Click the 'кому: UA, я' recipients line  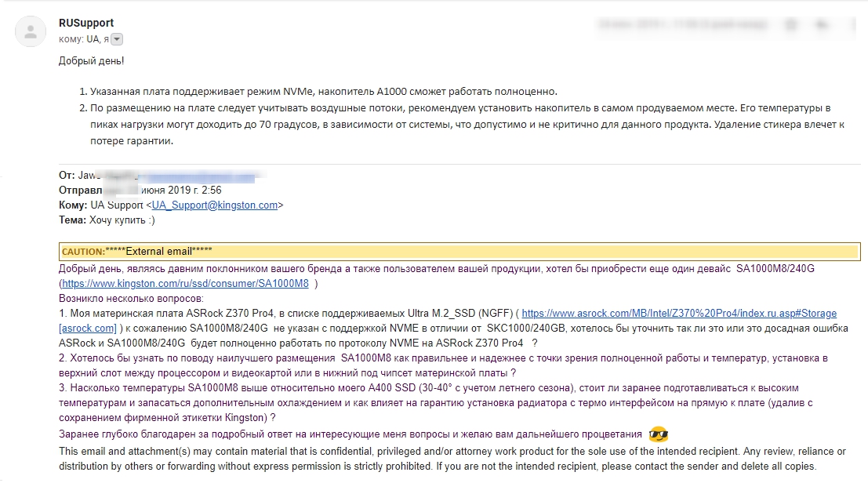click(x=84, y=39)
